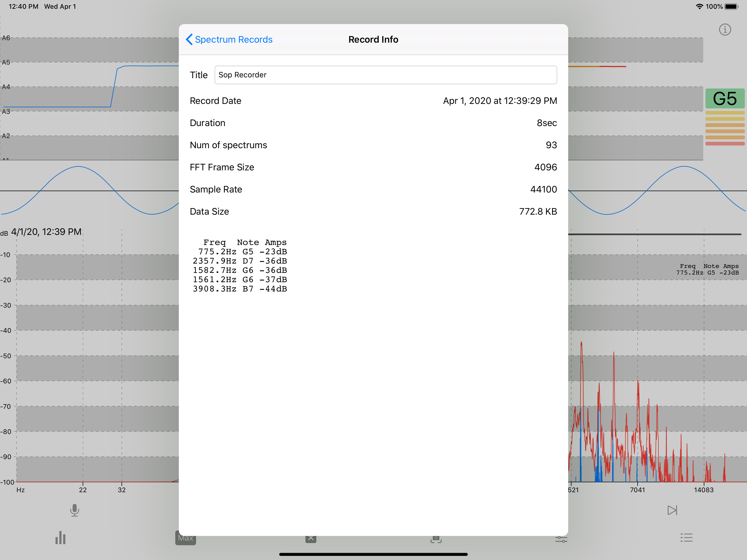Tap the info icon at top right
The width and height of the screenshot is (747, 560).
coord(725,30)
